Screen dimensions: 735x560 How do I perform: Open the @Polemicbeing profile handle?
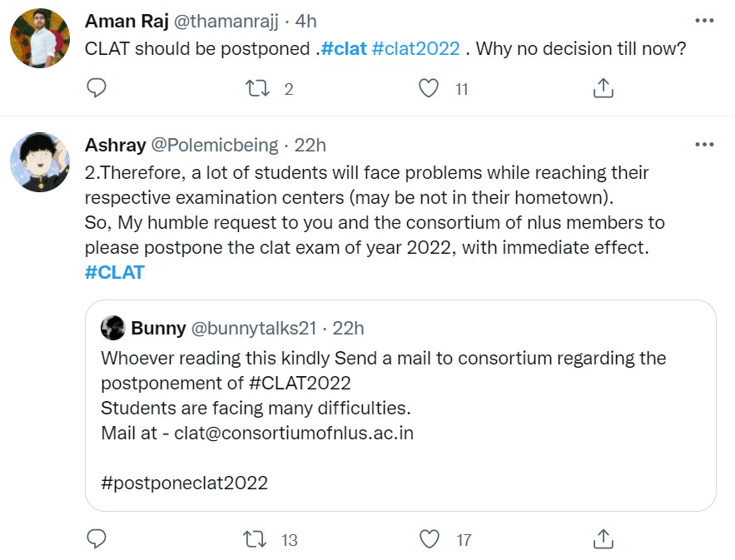(214, 145)
